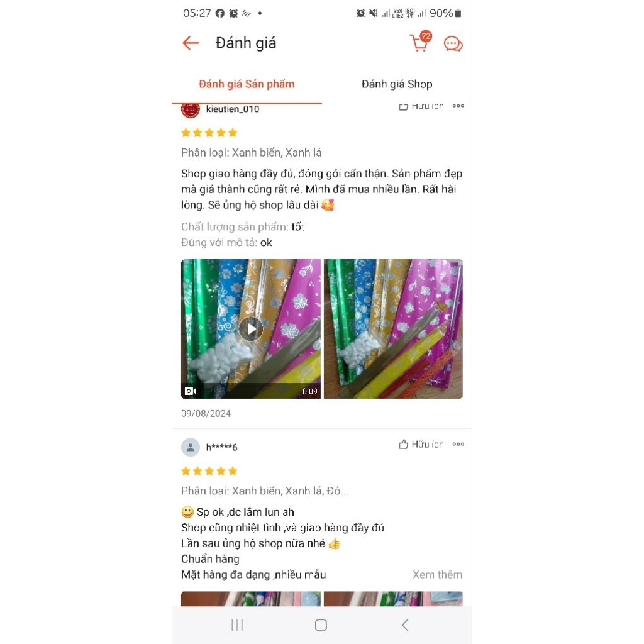The image size is (644, 644).
Task: Tap the Android home button
Action: pyautogui.click(x=321, y=625)
